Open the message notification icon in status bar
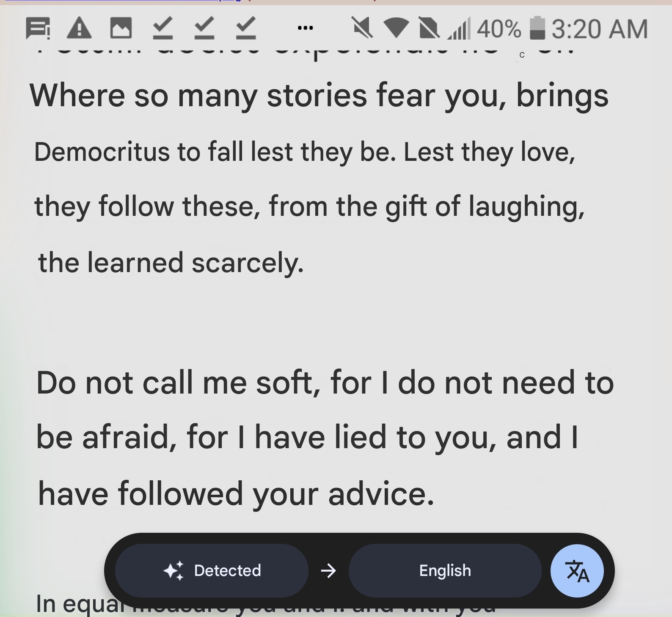The height and width of the screenshot is (617, 672). click(x=38, y=28)
